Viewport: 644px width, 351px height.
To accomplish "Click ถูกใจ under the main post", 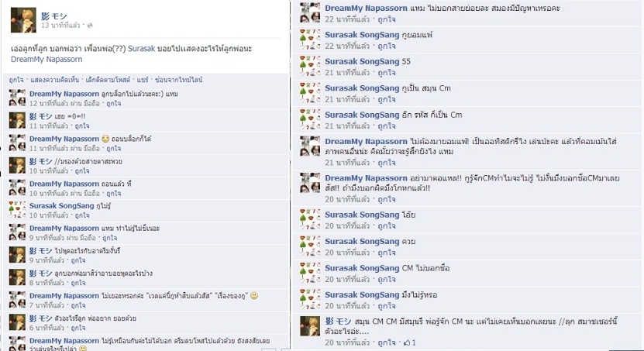I will point(16,80).
